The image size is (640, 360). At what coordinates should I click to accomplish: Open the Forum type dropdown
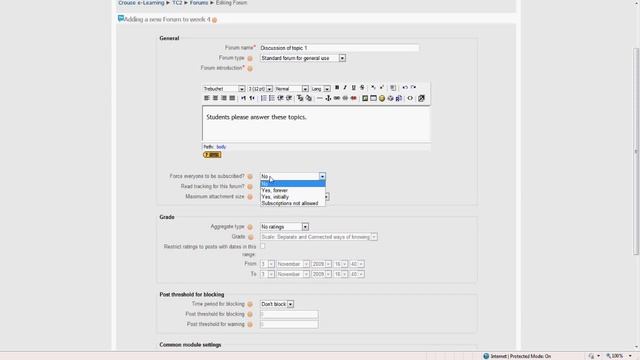(303, 58)
